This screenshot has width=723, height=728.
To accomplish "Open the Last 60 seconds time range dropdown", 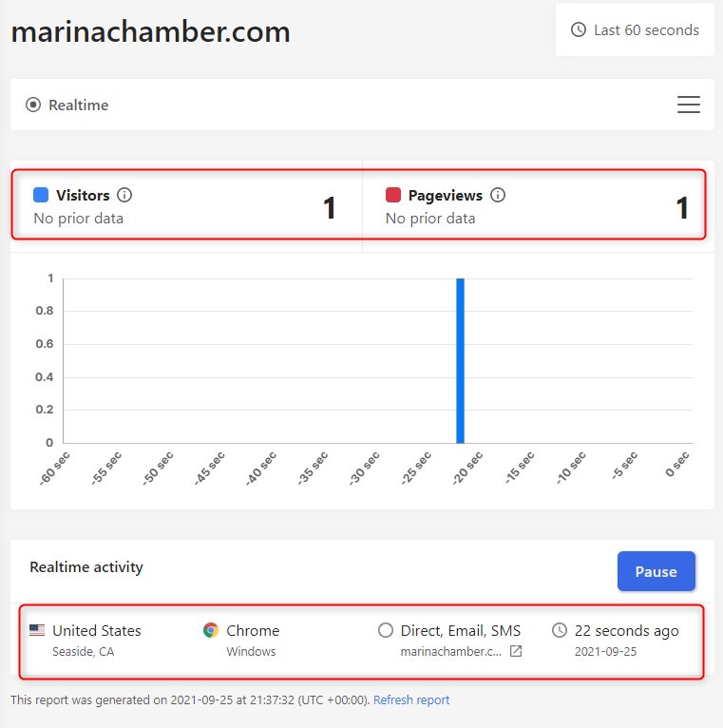I will point(635,29).
